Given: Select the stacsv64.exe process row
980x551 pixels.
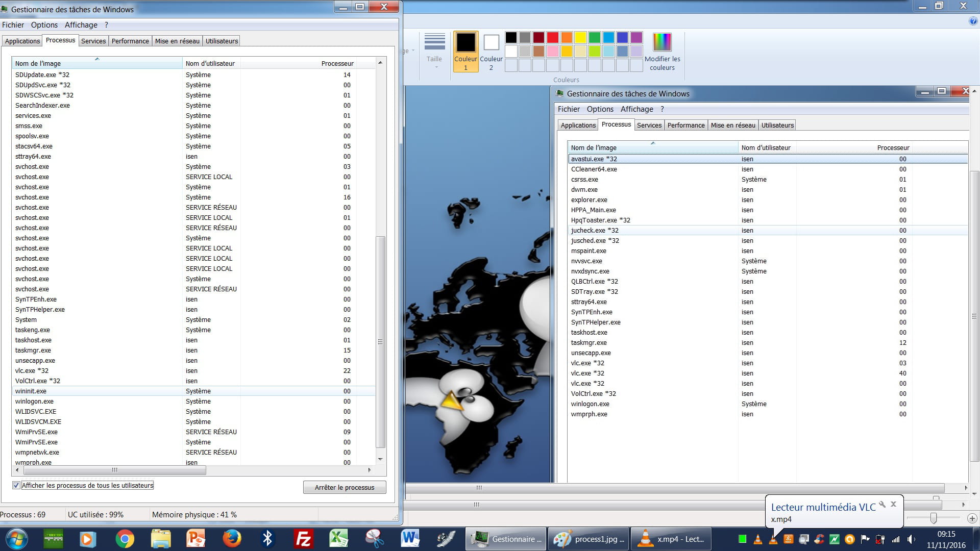Looking at the screenshot, I should pyautogui.click(x=194, y=146).
